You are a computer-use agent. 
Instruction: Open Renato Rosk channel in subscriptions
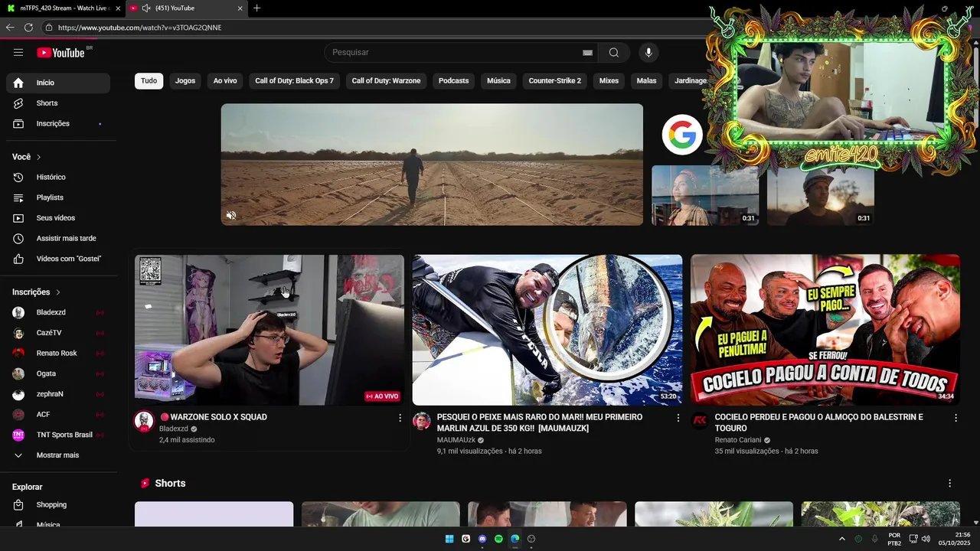(x=58, y=353)
